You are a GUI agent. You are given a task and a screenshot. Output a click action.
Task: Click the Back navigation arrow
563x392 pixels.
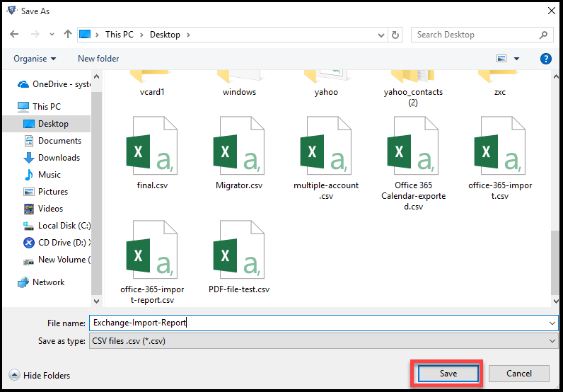point(14,35)
